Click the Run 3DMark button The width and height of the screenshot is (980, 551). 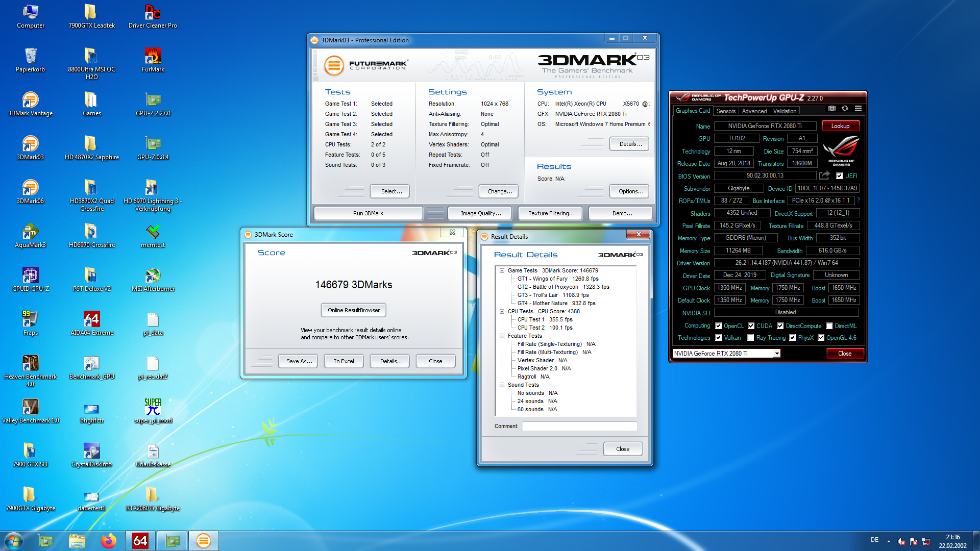click(x=368, y=213)
